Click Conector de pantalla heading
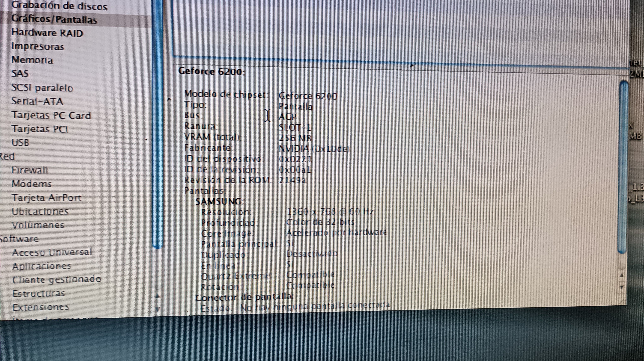 pyautogui.click(x=244, y=297)
